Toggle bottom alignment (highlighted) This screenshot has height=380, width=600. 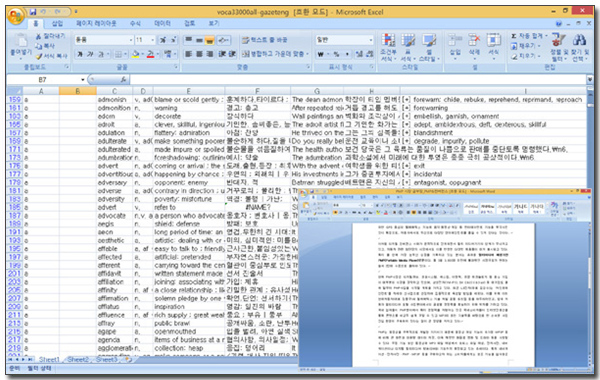(x=209, y=40)
